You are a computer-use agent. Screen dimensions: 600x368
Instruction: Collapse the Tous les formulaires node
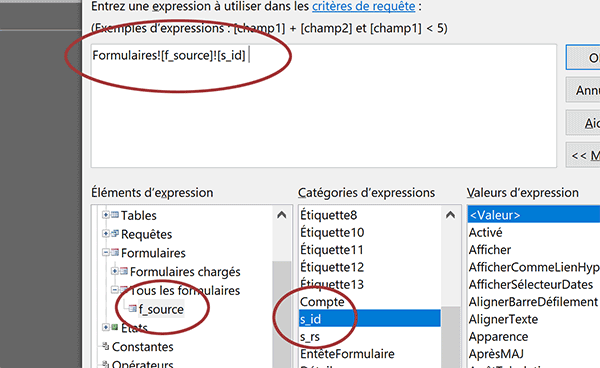pyautogui.click(x=114, y=290)
